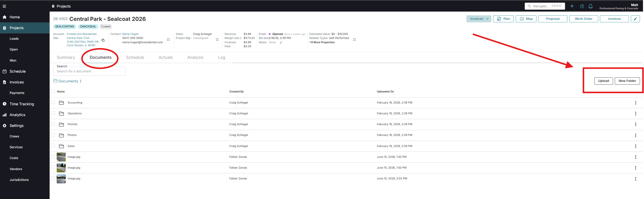
Task: Open Jurisdictions in sidebar
Action: tap(19, 180)
